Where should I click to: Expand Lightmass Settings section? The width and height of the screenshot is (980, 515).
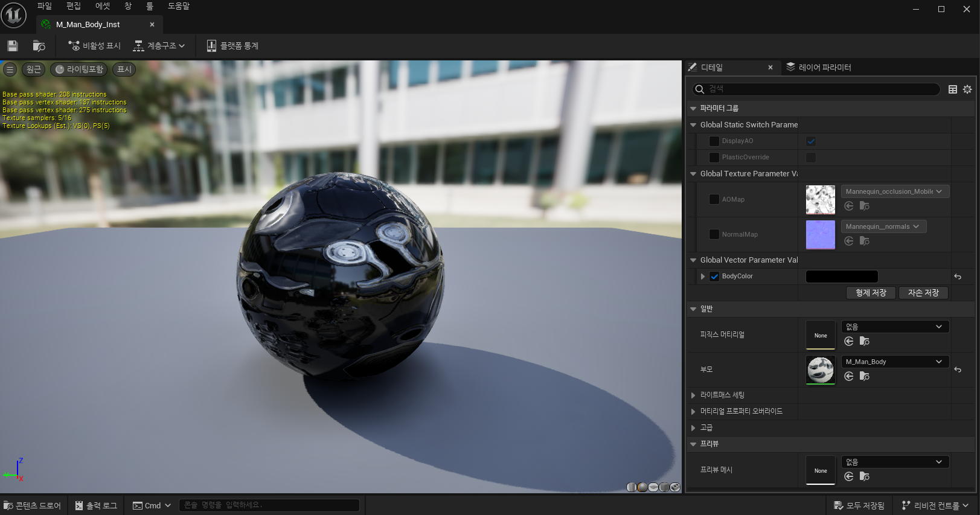(693, 395)
